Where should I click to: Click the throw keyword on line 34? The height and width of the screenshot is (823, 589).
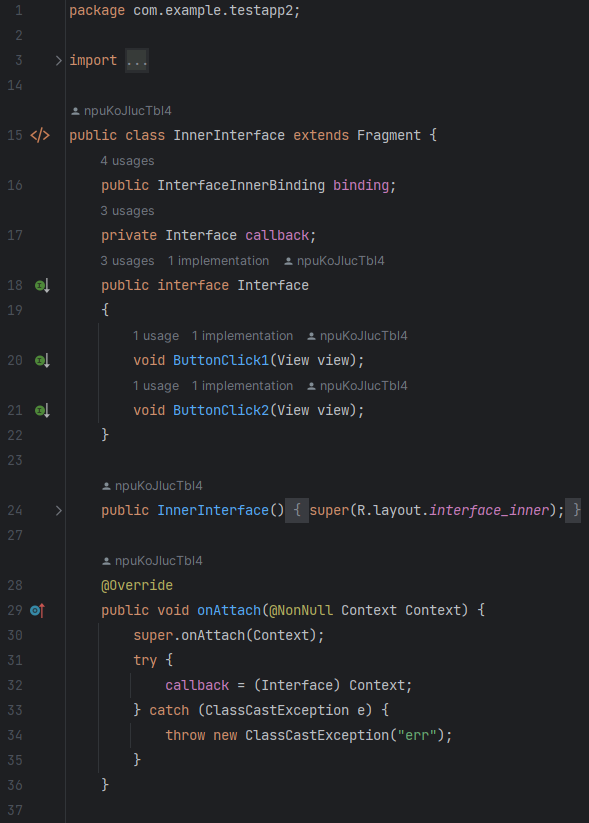tap(185, 735)
